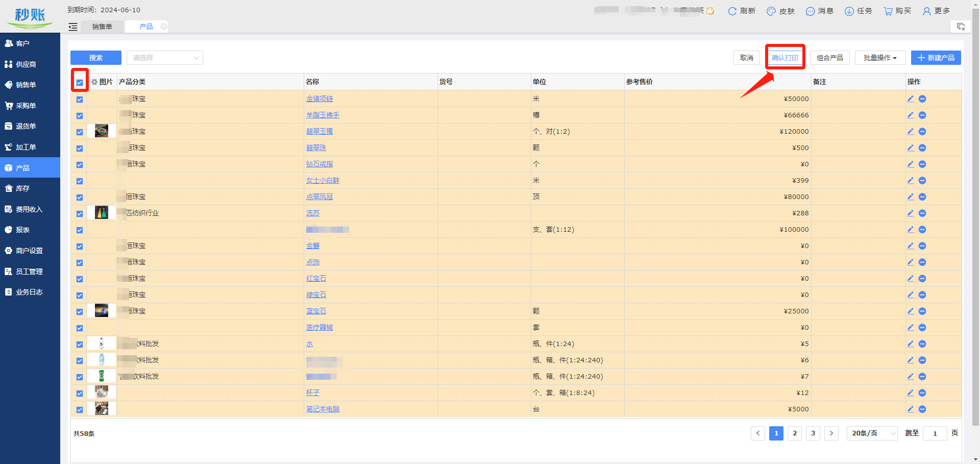Click the delete icon for 笔记本电脑 row

[922, 409]
